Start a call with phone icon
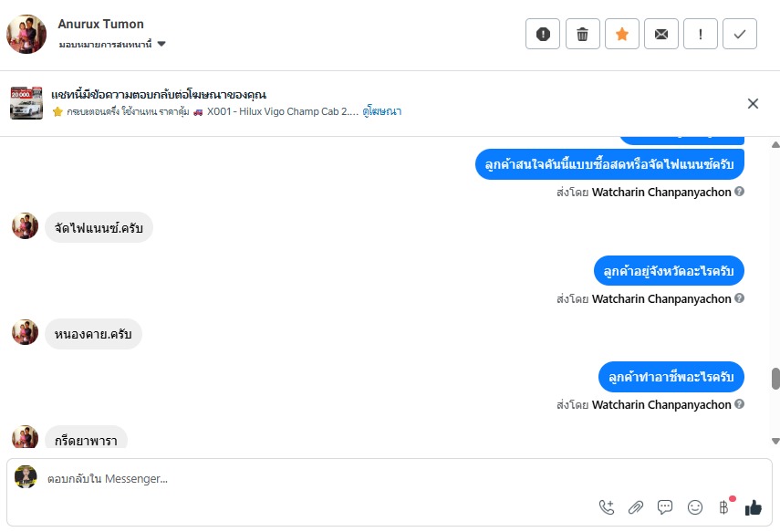The width and height of the screenshot is (780, 532). 607,507
